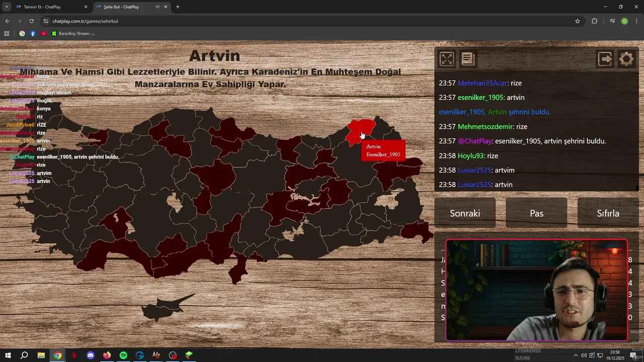Open the notes list icon
Screen dimensions: 644x362
468,59
